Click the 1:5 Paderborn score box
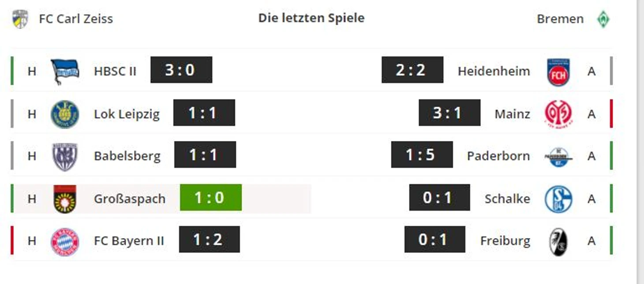 pyautogui.click(x=422, y=155)
